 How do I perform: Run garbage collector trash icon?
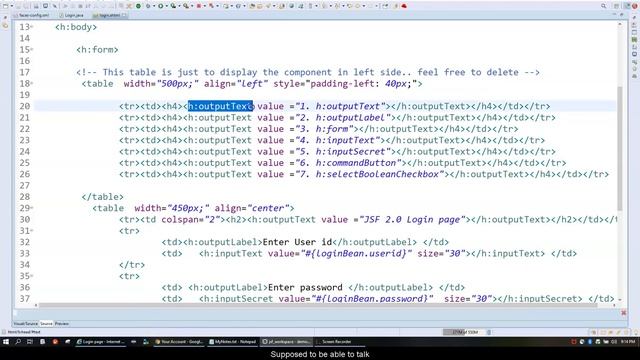[x=489, y=332]
